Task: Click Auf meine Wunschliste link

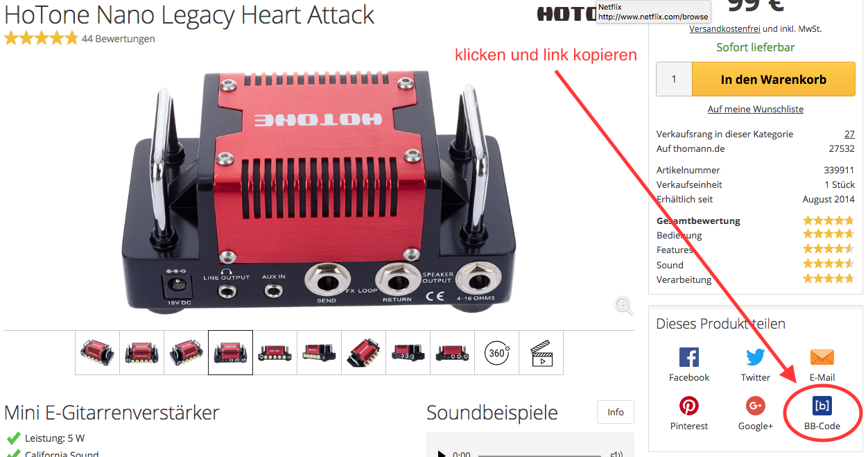Action: pos(755,110)
